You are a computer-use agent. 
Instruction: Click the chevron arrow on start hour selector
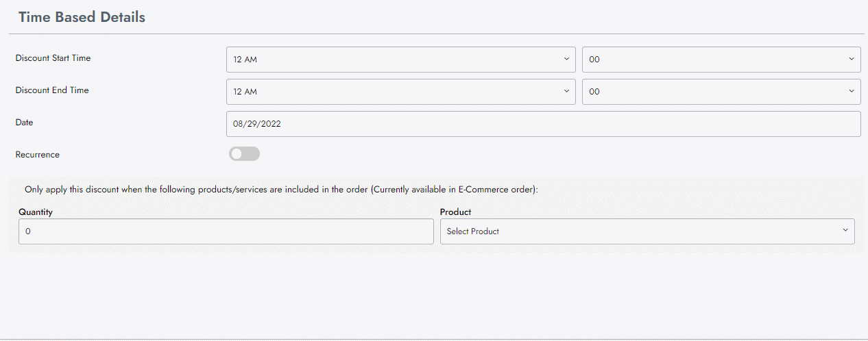pyautogui.click(x=566, y=59)
